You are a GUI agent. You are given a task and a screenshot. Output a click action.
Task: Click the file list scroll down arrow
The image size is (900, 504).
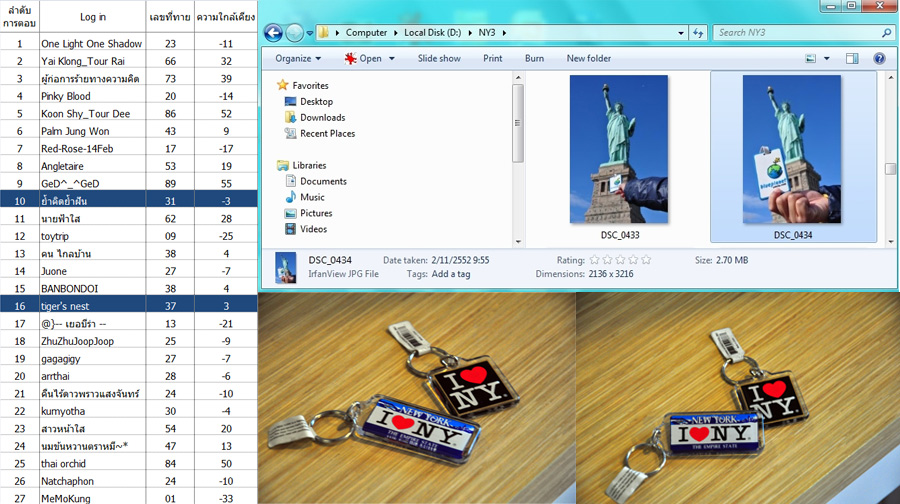(x=890, y=242)
